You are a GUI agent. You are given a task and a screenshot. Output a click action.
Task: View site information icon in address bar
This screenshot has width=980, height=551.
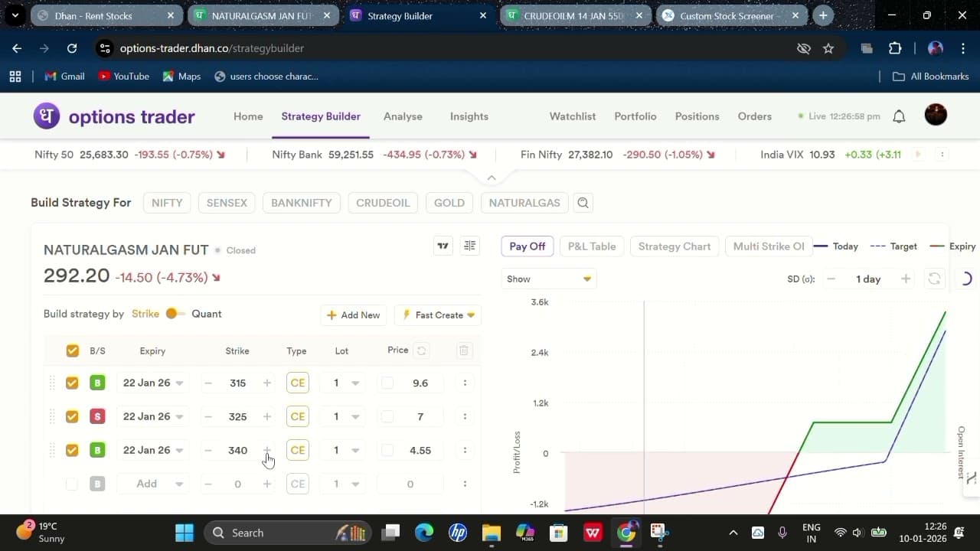tap(106, 48)
